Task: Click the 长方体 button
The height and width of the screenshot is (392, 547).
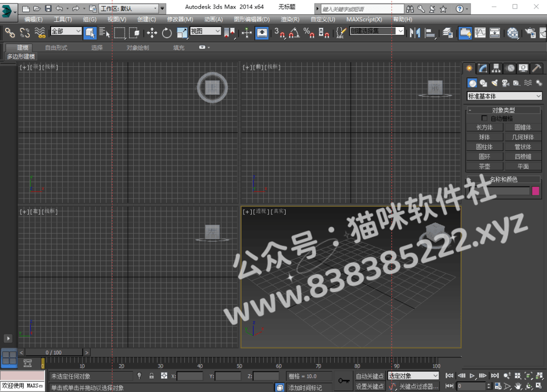Action: tap(485, 127)
